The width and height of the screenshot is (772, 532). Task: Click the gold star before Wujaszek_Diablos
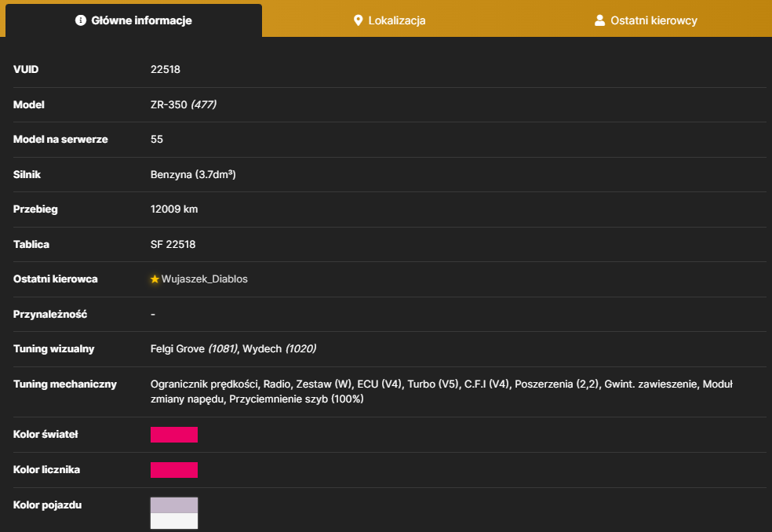coord(155,279)
